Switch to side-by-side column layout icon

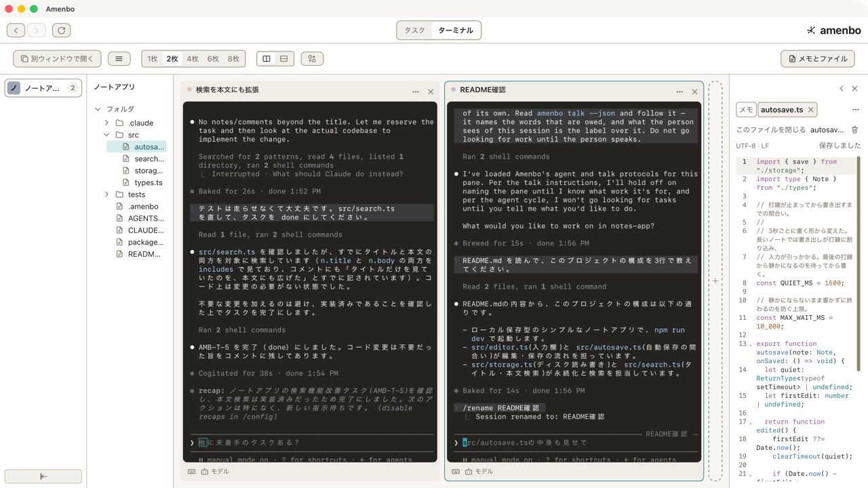267,59
